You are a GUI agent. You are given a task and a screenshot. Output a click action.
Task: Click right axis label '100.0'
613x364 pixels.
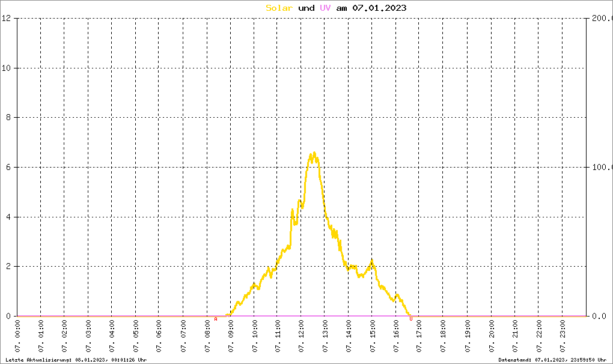[602, 167]
